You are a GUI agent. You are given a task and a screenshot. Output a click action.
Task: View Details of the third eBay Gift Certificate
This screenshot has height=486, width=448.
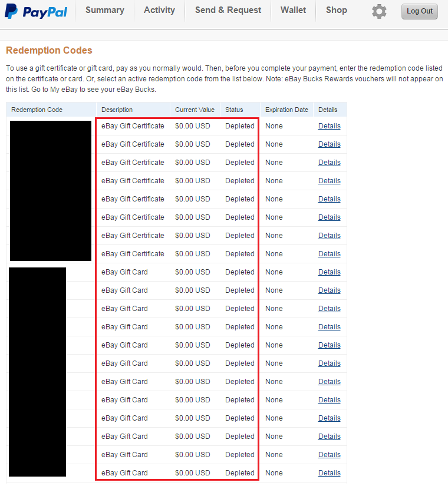click(329, 163)
